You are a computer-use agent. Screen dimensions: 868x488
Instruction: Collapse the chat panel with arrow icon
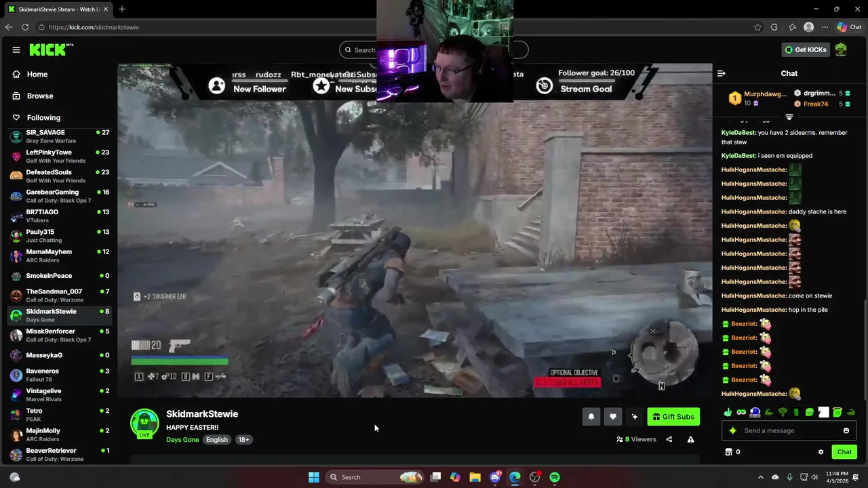point(722,73)
